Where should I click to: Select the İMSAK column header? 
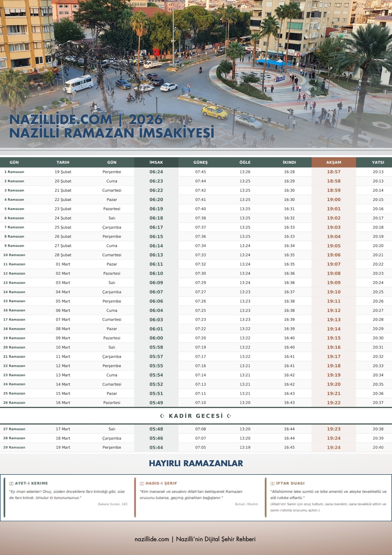click(x=156, y=162)
